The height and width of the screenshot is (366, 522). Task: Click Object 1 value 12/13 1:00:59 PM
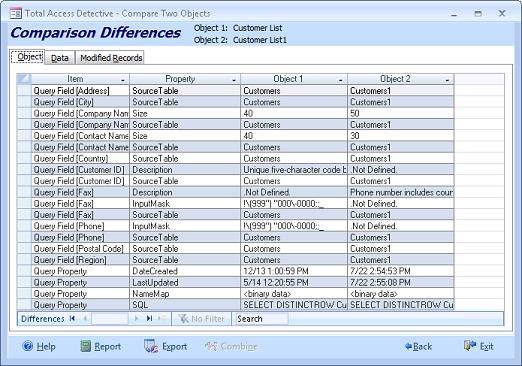coord(294,271)
